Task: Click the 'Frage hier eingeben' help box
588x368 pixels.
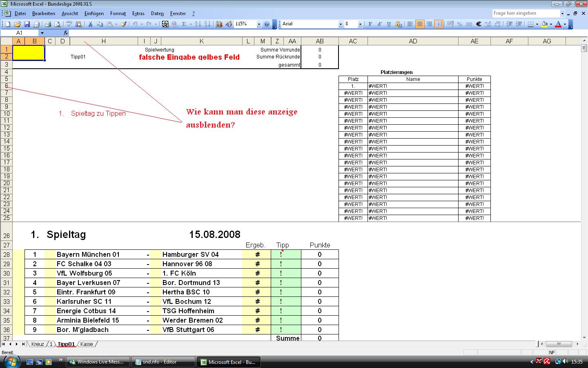Action: (526, 13)
